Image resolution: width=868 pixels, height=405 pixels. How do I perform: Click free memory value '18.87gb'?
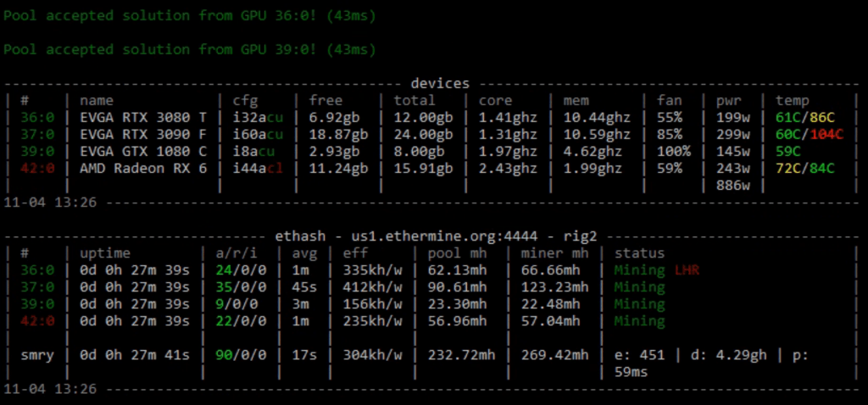[338, 135]
